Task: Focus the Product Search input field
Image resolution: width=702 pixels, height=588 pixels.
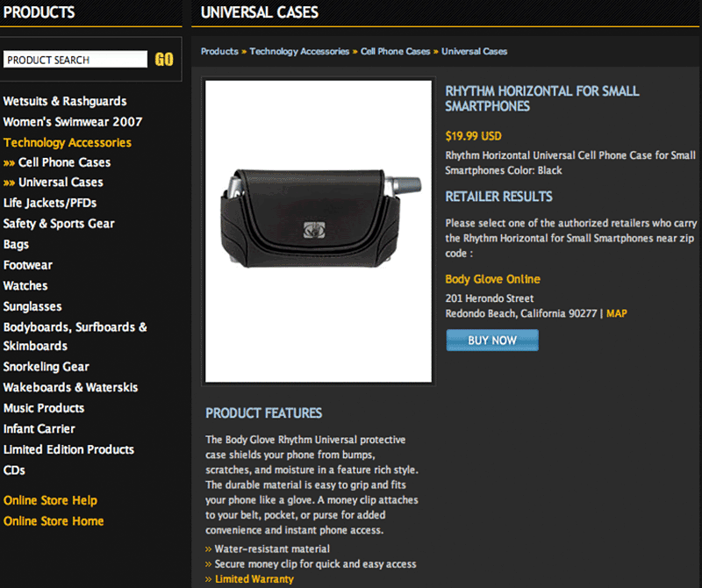Action: (x=75, y=59)
